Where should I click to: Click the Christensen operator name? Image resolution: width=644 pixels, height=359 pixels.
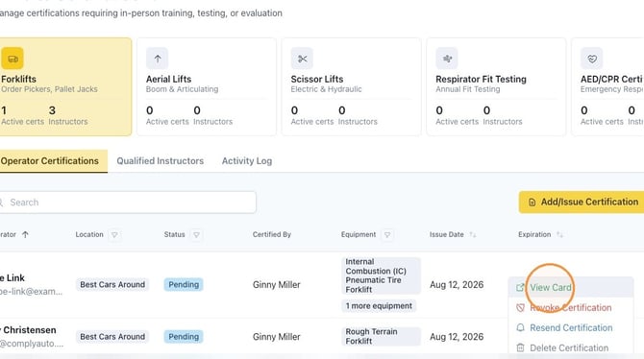[28, 330]
